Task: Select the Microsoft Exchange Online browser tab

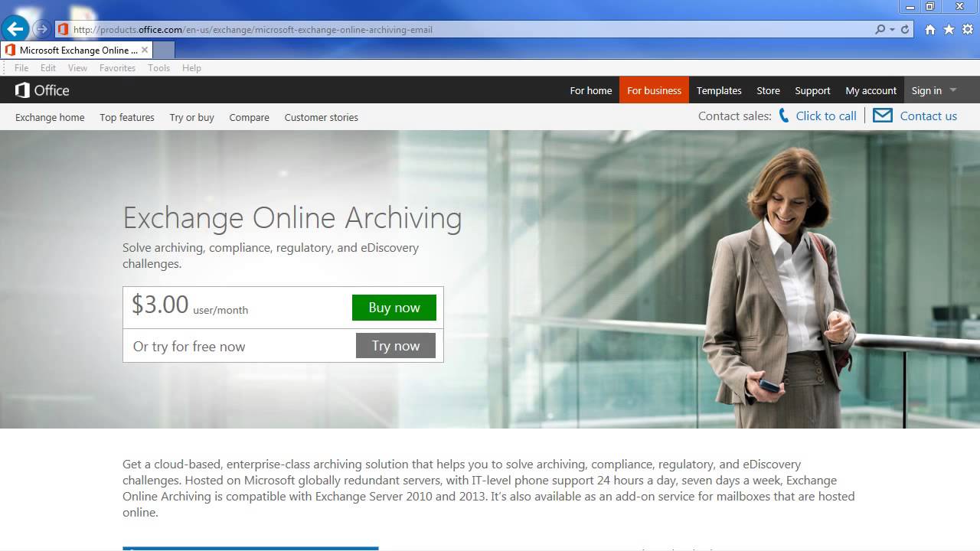Action: (x=77, y=50)
